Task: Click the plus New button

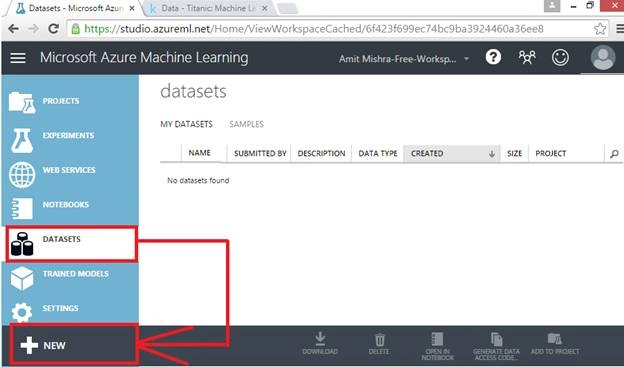Action: pos(74,345)
